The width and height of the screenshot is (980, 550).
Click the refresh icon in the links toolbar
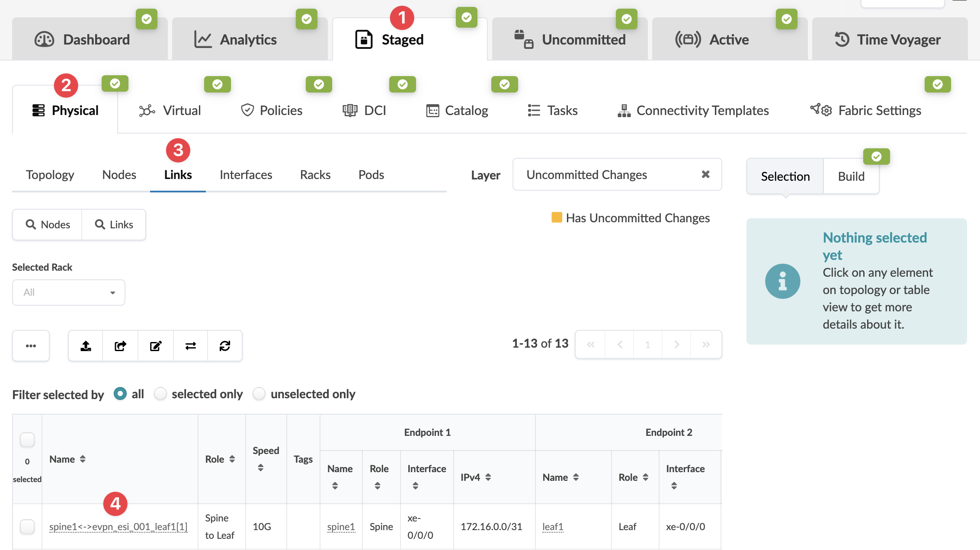pyautogui.click(x=225, y=345)
